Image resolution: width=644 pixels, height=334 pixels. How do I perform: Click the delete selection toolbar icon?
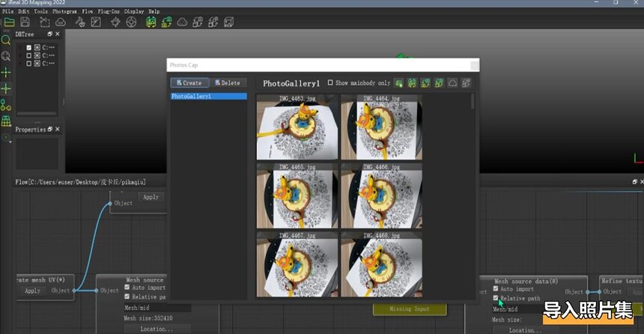coord(44,22)
